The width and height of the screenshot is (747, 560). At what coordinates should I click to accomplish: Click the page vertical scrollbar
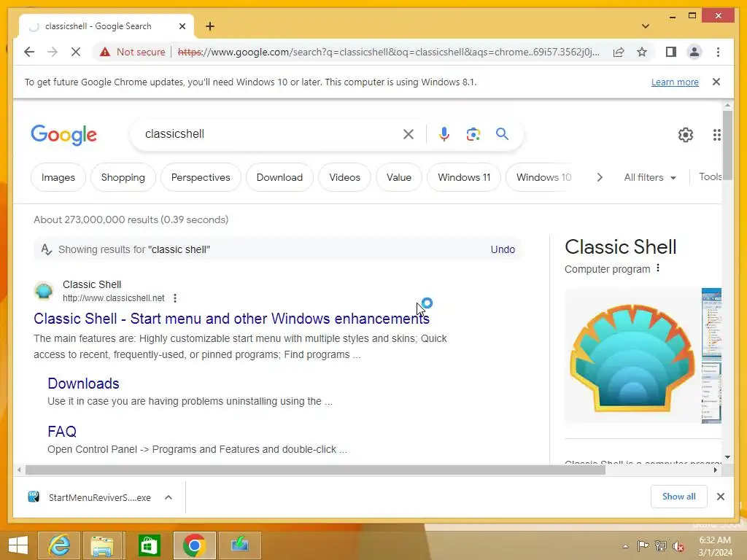pos(727,145)
